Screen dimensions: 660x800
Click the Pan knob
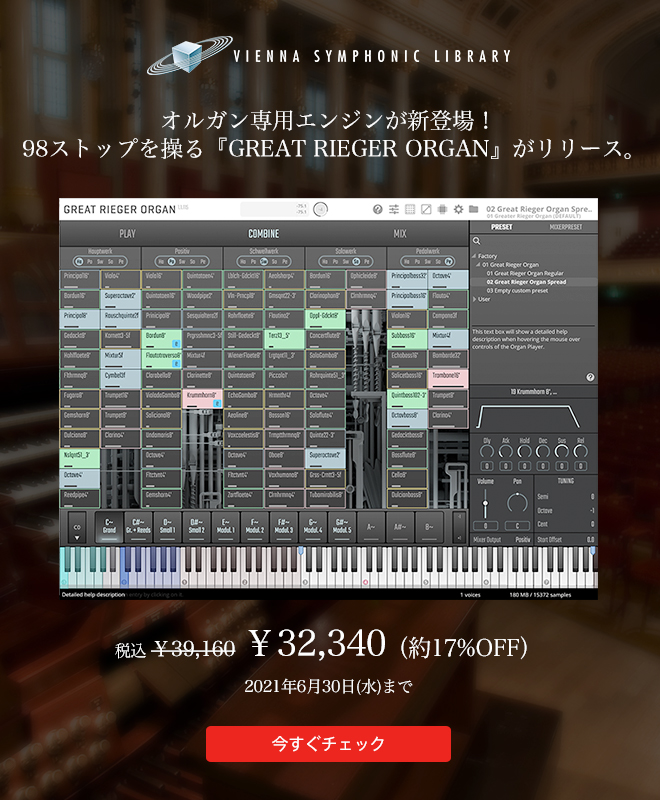517,503
